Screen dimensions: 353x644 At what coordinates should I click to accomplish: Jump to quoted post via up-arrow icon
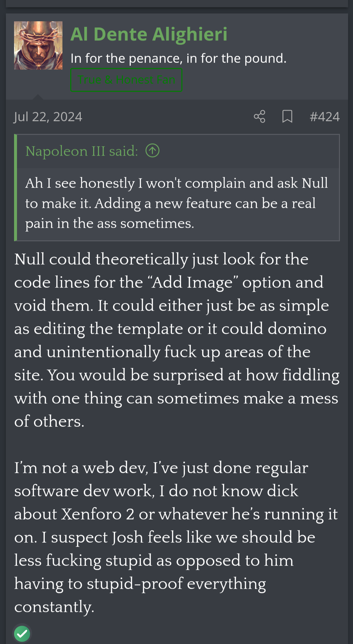152,151
